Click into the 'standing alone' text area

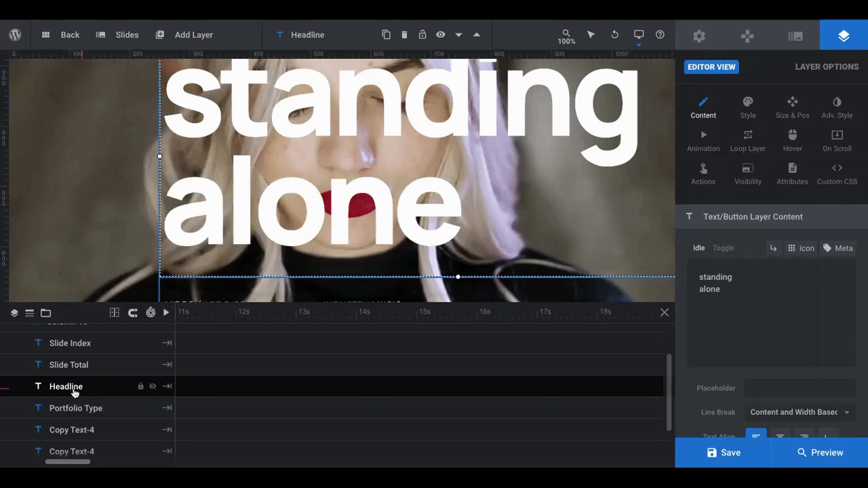coord(771,313)
